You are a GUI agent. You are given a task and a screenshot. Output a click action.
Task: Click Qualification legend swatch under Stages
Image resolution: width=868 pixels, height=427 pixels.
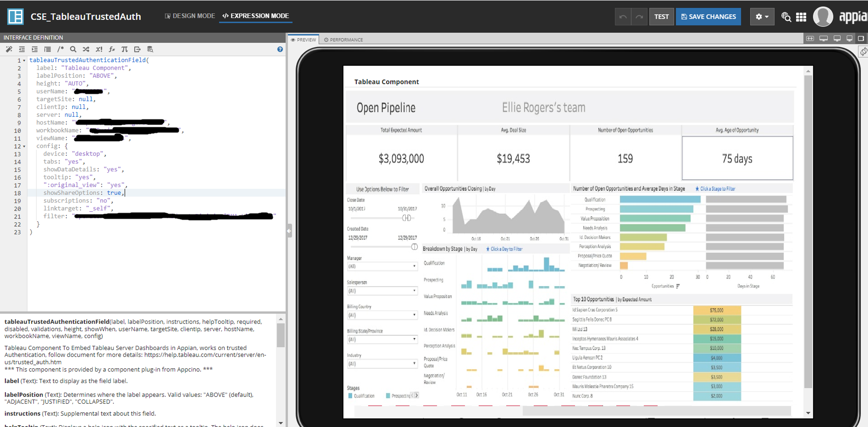pyautogui.click(x=350, y=396)
